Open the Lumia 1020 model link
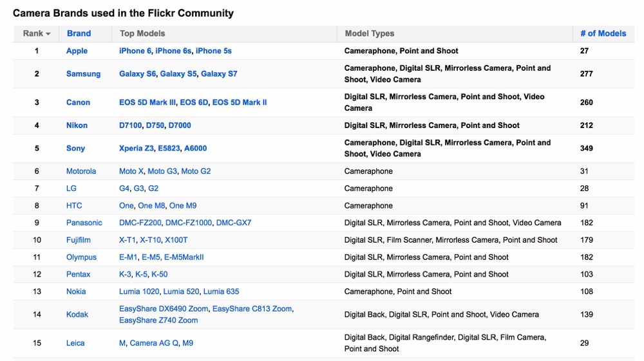Screen dimensions: 644x361 [x=139, y=292]
